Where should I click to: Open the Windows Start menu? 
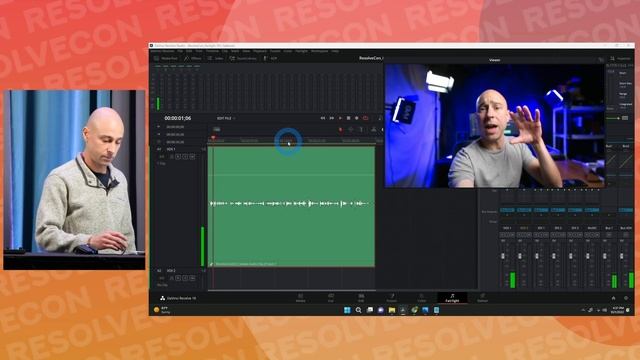click(x=347, y=310)
